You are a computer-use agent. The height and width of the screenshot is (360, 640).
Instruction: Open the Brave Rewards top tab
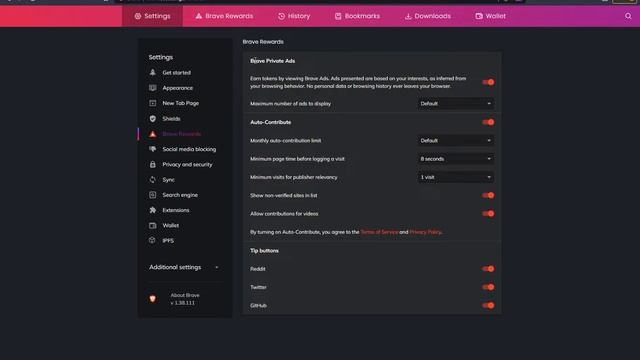point(224,16)
